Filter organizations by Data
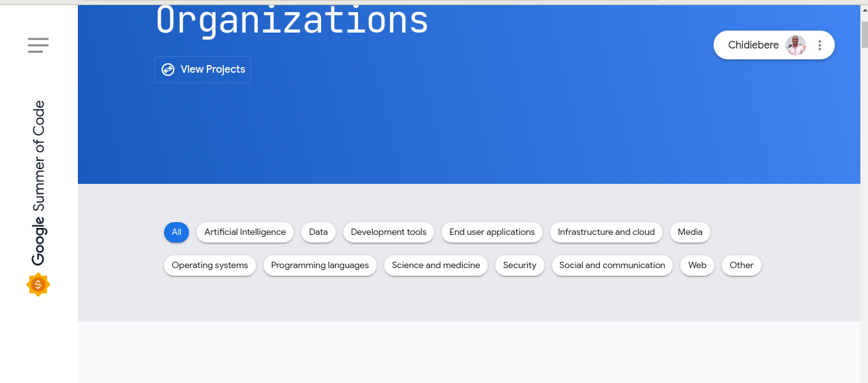The image size is (868, 383). 318,232
